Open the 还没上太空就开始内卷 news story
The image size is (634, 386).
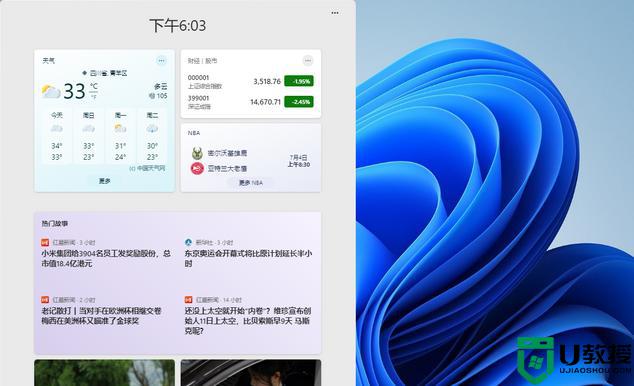248,321
